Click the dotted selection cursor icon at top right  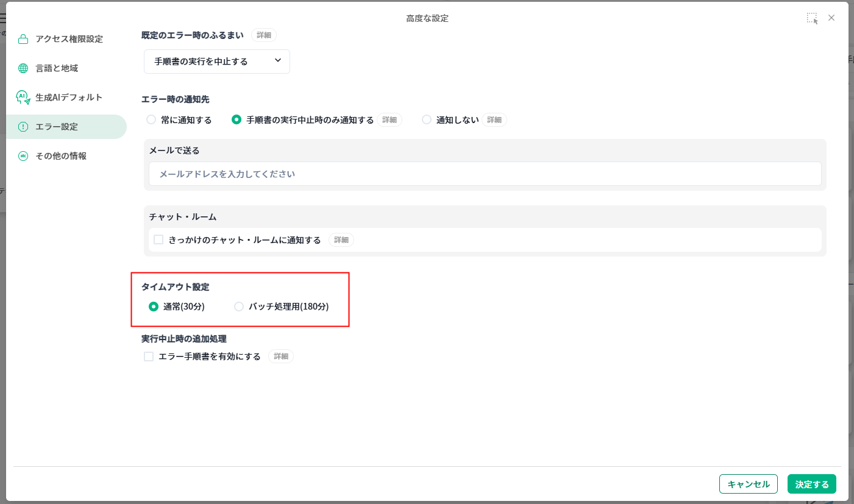[x=812, y=18]
